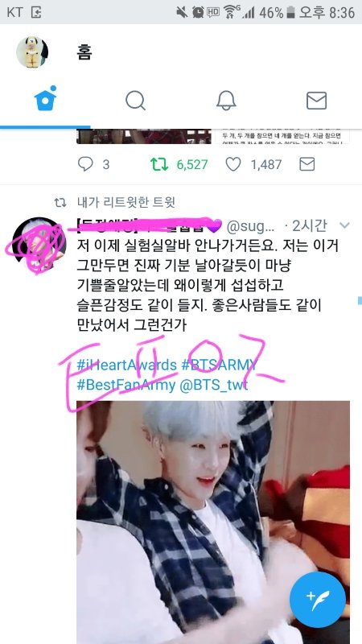Viewport: 362px width, 644px height.
Task: Open the #BestFanArmy hashtag
Action: coord(126,386)
